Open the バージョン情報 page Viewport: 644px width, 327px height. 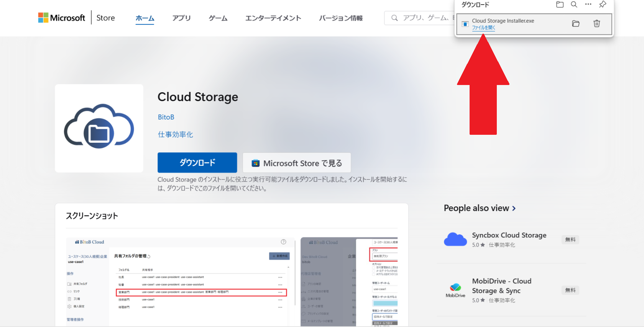click(341, 18)
